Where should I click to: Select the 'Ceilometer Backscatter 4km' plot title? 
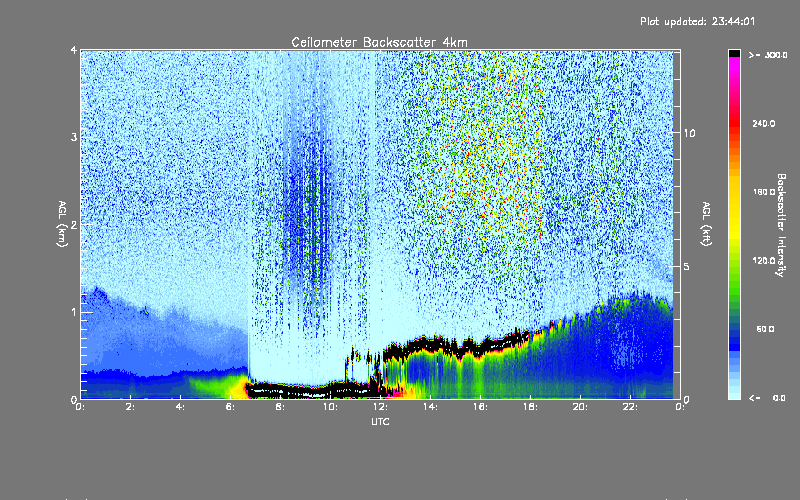click(379, 42)
